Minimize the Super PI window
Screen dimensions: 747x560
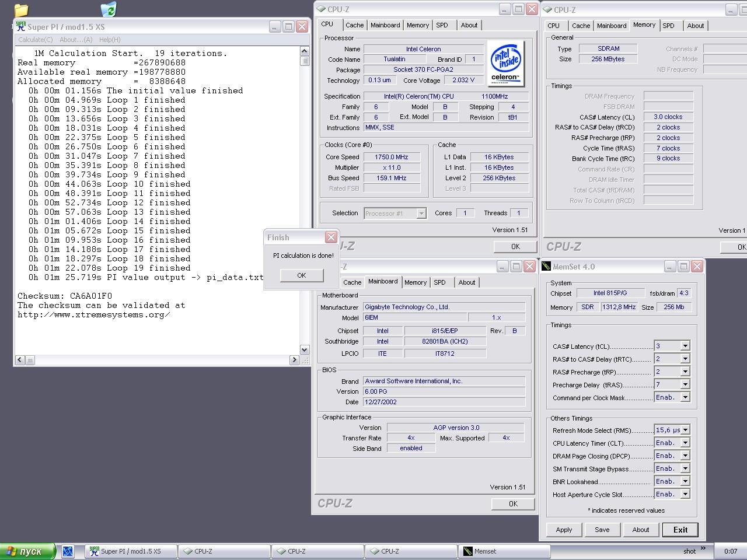[x=275, y=26]
